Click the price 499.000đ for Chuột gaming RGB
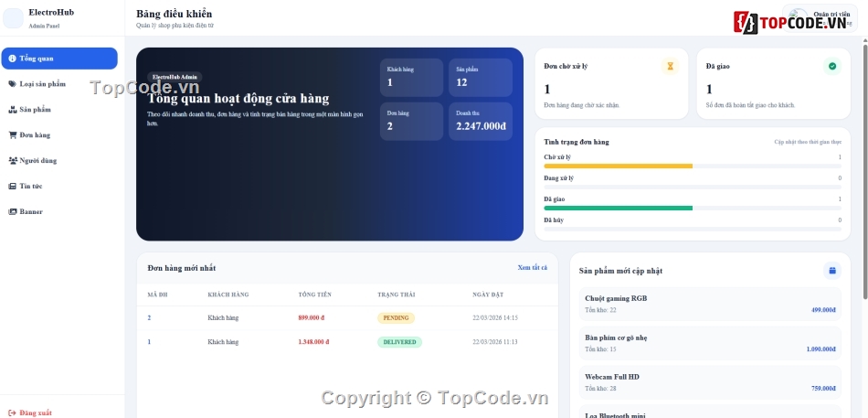 click(823, 310)
